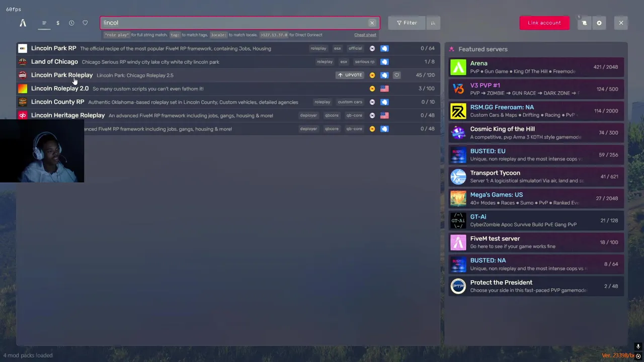
Task: Open Protect the President featured server
Action: tap(536, 286)
